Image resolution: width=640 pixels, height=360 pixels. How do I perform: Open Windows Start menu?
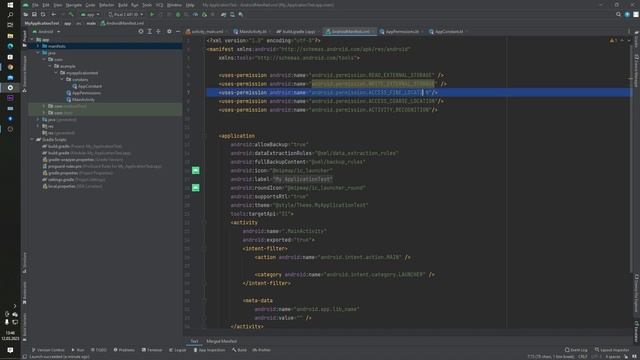(10, 5)
